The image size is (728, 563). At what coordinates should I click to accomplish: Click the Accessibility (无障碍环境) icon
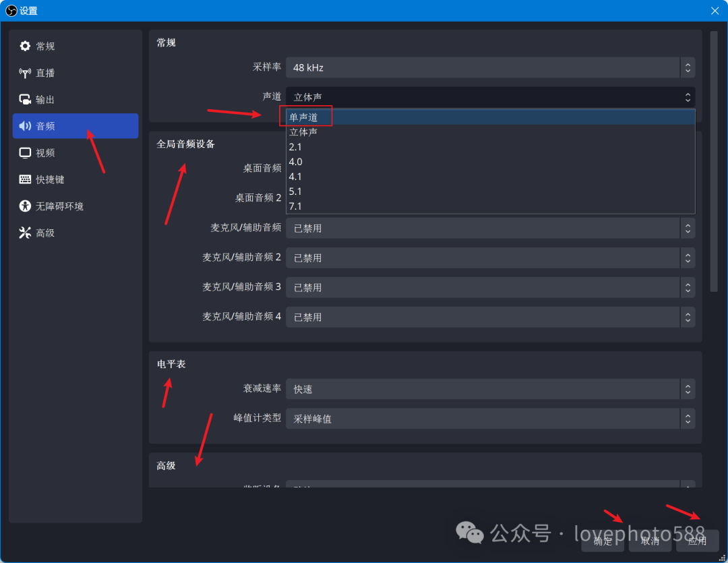[x=25, y=206]
